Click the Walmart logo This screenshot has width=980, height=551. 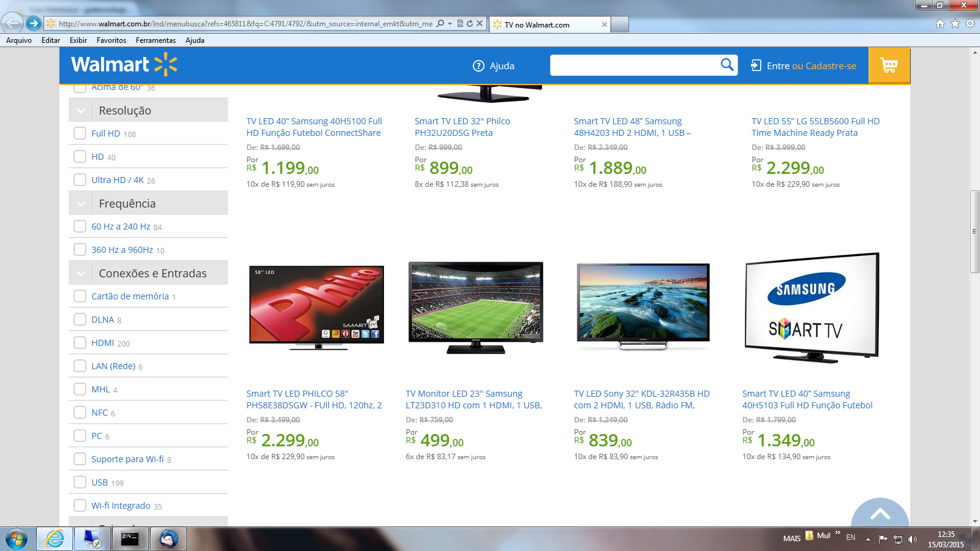tap(124, 64)
